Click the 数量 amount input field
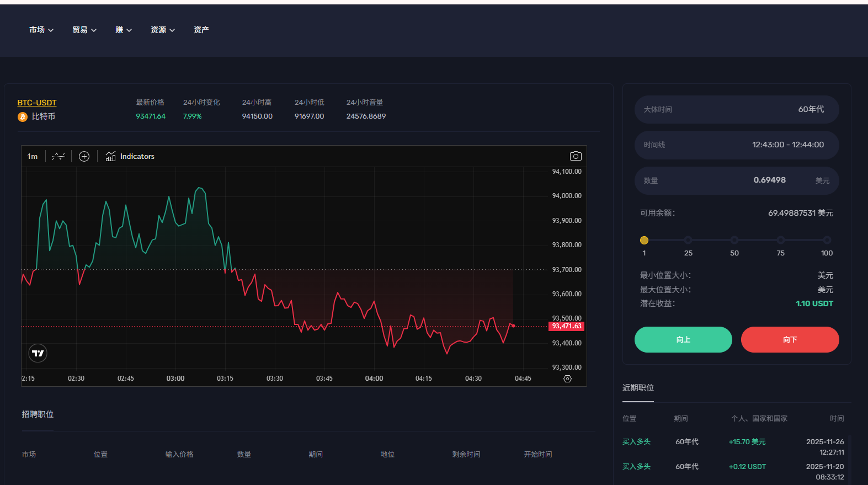This screenshot has width=868, height=485. click(x=737, y=180)
